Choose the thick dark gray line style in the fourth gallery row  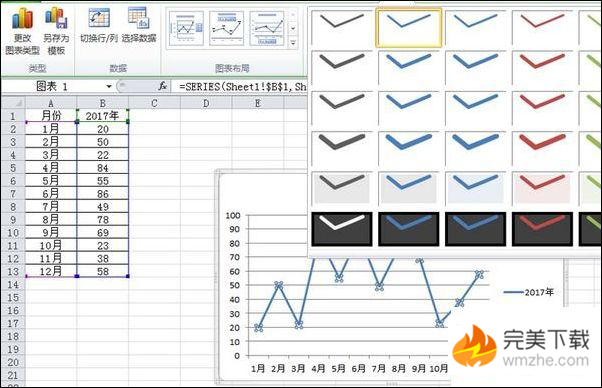click(x=342, y=149)
